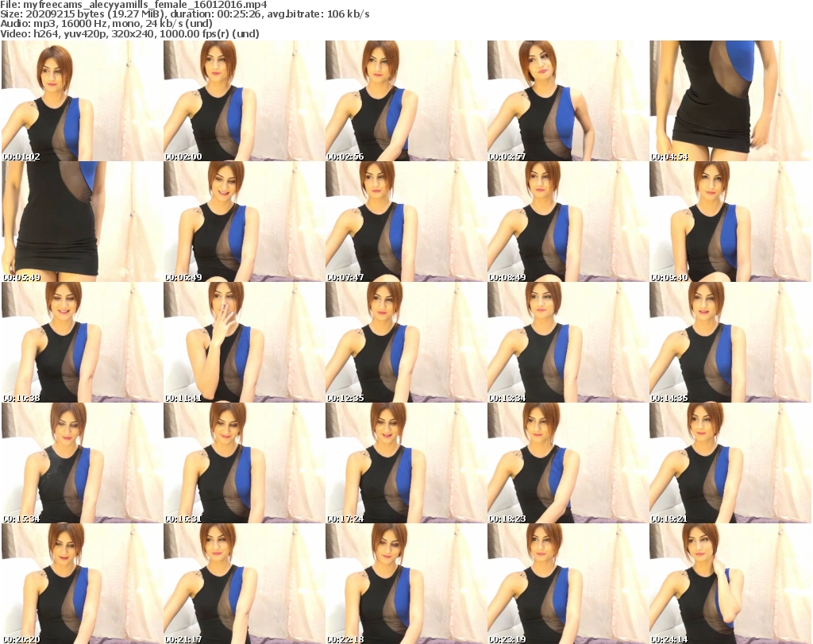The image size is (813, 644).
Task: Select the frame at 00:17:24
Action: 406,463
